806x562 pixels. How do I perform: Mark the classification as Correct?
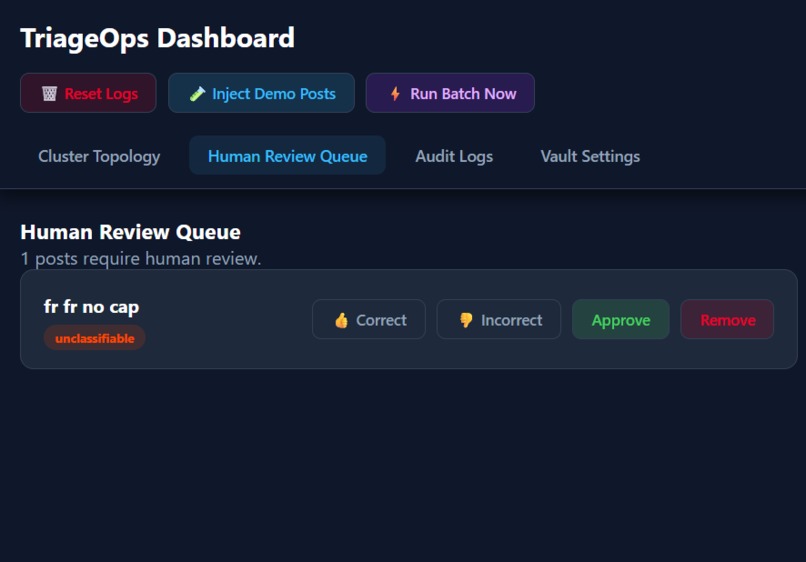click(369, 319)
